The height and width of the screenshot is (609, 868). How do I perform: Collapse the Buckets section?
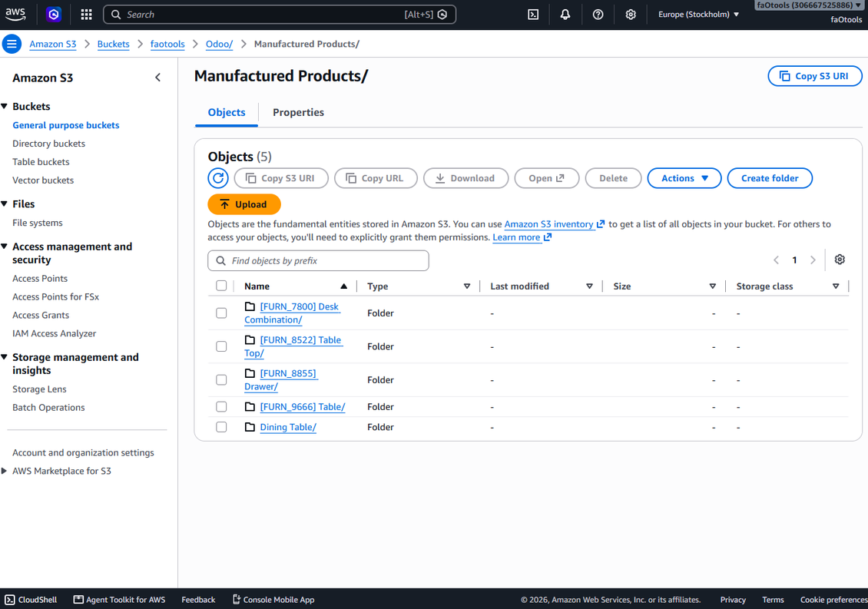[x=5, y=106]
